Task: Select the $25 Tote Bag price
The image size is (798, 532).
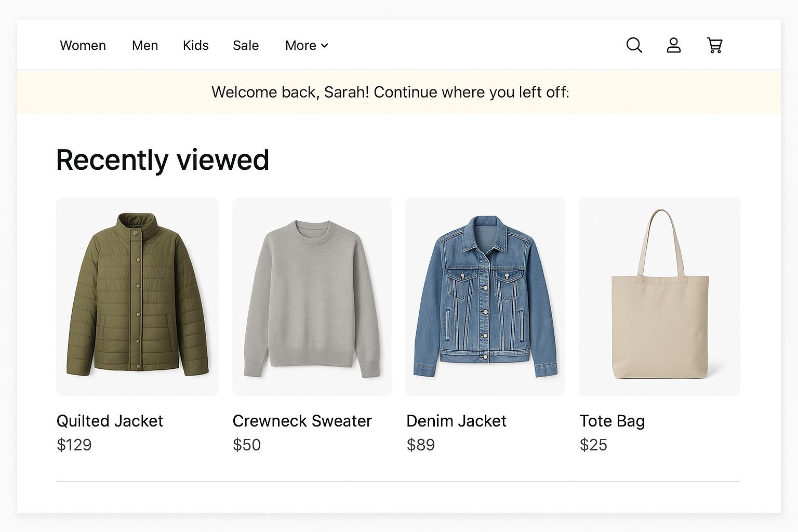Action: click(x=593, y=445)
